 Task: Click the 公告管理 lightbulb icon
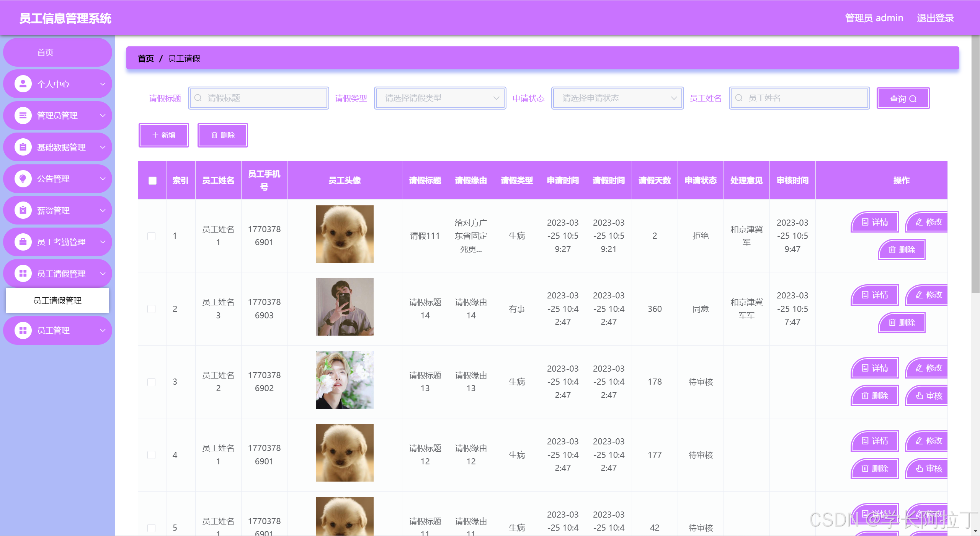pyautogui.click(x=23, y=179)
